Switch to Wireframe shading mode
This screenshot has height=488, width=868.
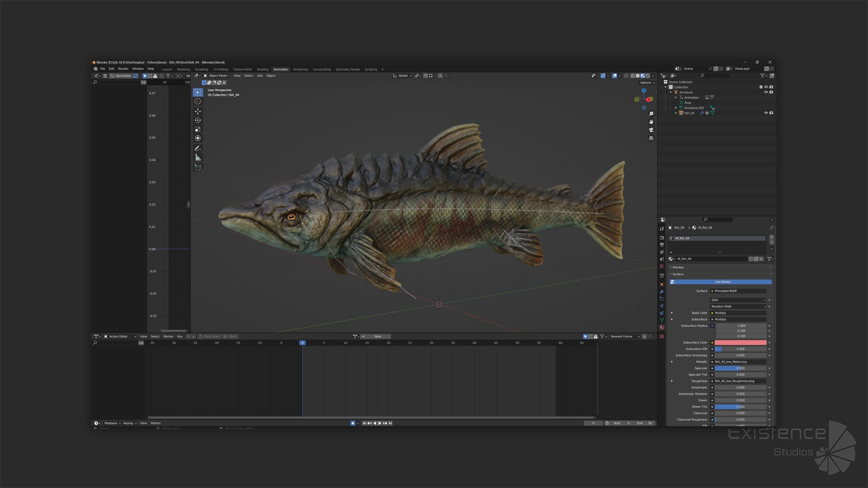[x=632, y=76]
